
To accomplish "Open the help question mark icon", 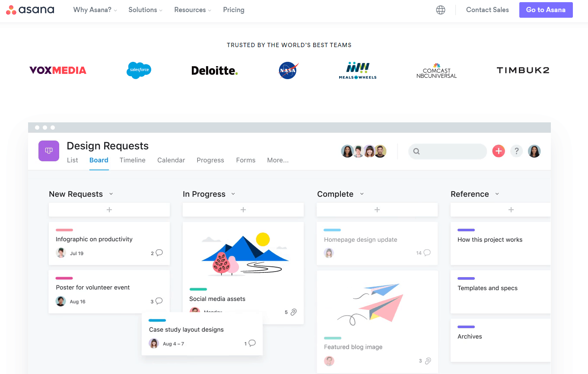I will (516, 151).
